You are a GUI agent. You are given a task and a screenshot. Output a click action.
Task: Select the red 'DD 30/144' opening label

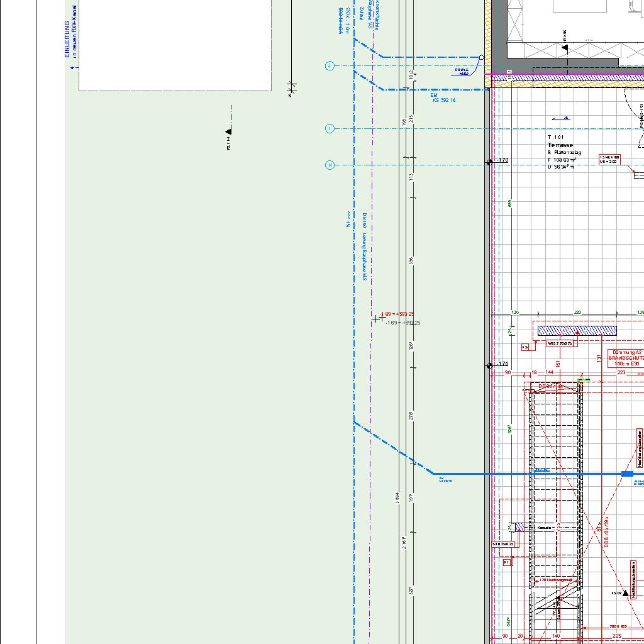tap(551, 387)
